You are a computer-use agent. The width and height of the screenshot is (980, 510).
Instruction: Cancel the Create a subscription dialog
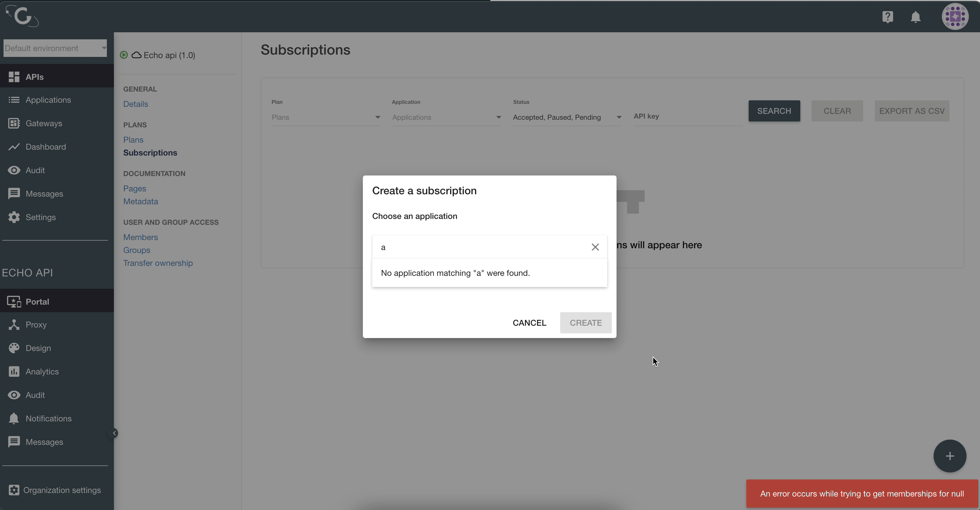pos(529,322)
